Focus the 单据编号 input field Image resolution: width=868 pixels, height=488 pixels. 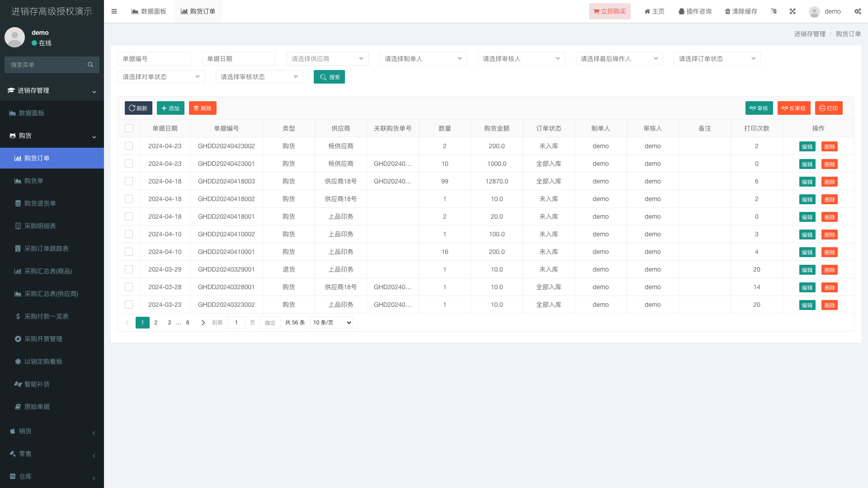coord(154,59)
